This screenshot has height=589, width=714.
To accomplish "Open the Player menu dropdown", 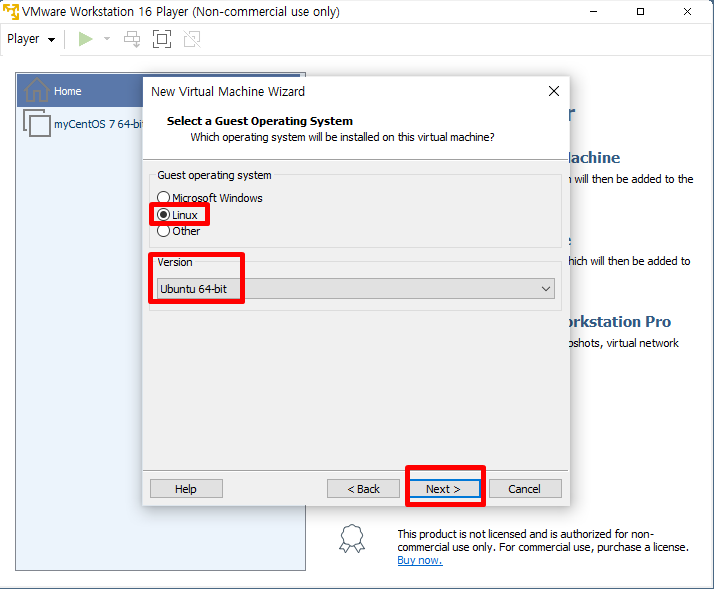I will [31, 39].
